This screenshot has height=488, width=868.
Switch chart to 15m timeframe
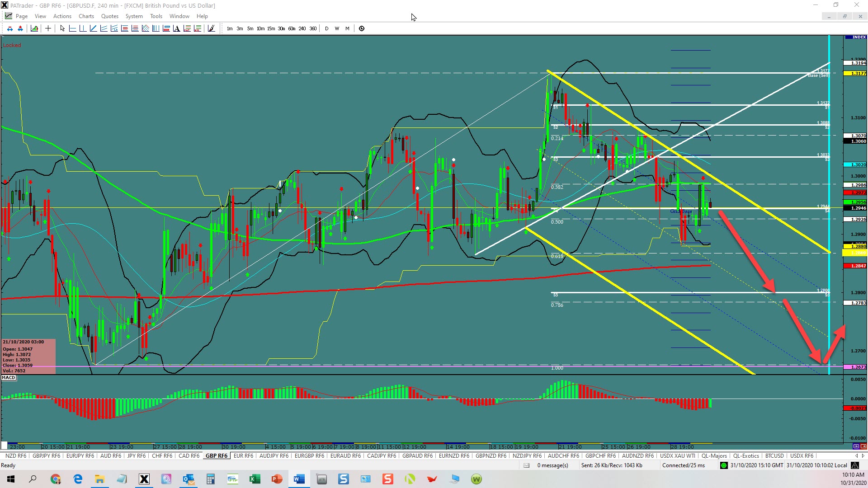click(271, 28)
